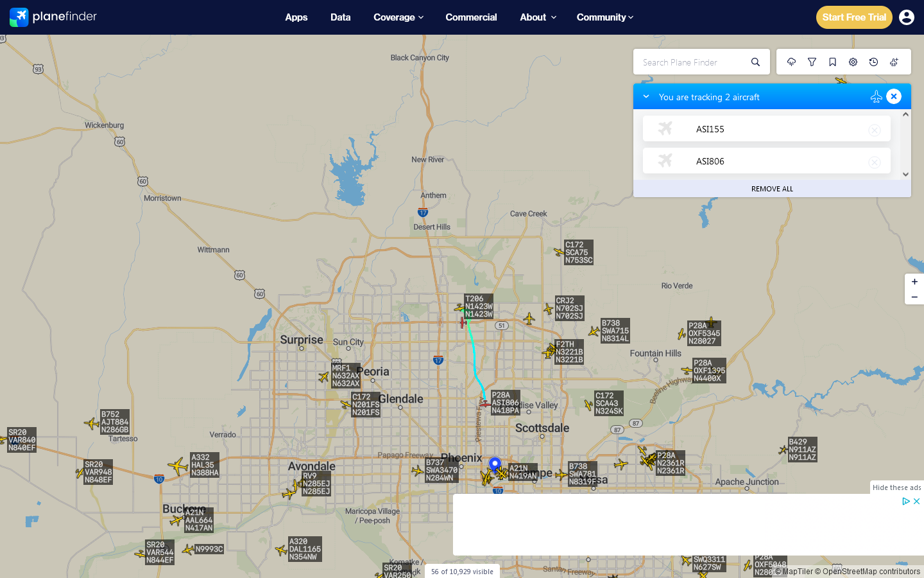Select the SWA715 B738 aircraft icon
This screenshot has height=578, width=924.
point(594,331)
